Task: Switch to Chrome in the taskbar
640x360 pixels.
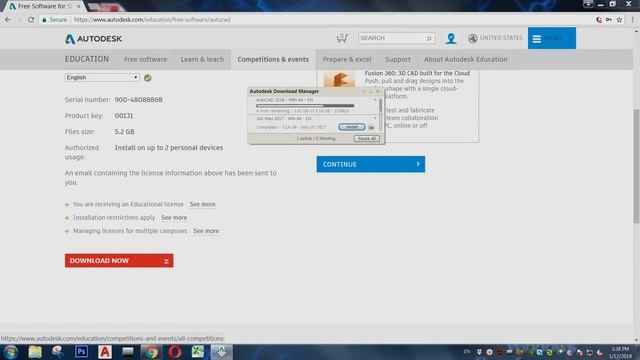Action: 151,352
